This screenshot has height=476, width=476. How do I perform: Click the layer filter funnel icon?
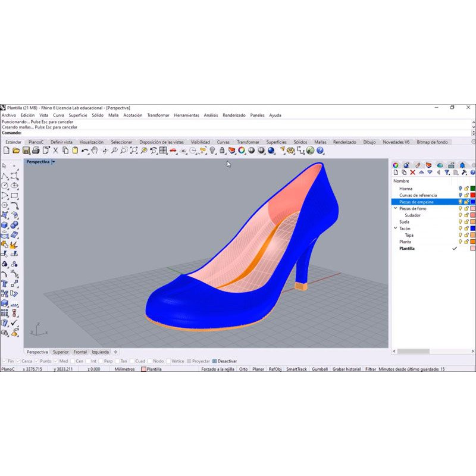click(x=446, y=173)
